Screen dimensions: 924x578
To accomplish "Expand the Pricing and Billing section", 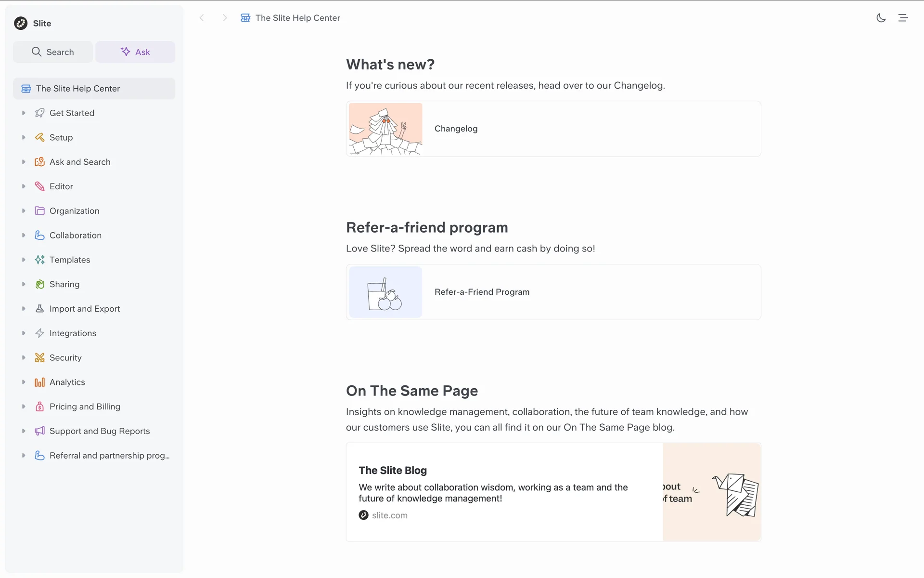I will 24,407.
